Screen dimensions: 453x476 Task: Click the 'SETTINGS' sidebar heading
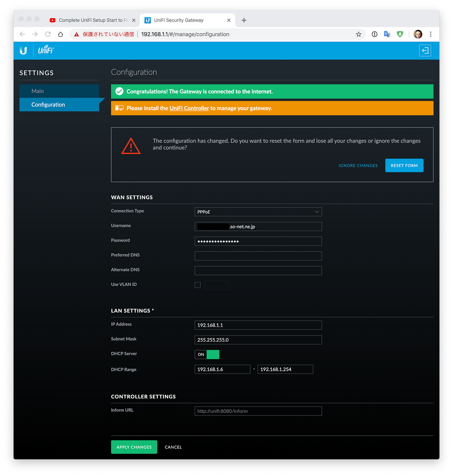(36, 73)
